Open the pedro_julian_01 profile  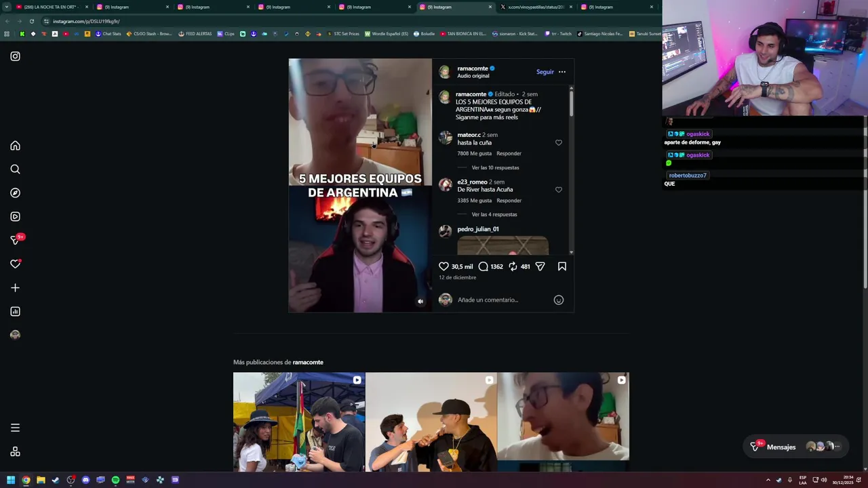478,229
